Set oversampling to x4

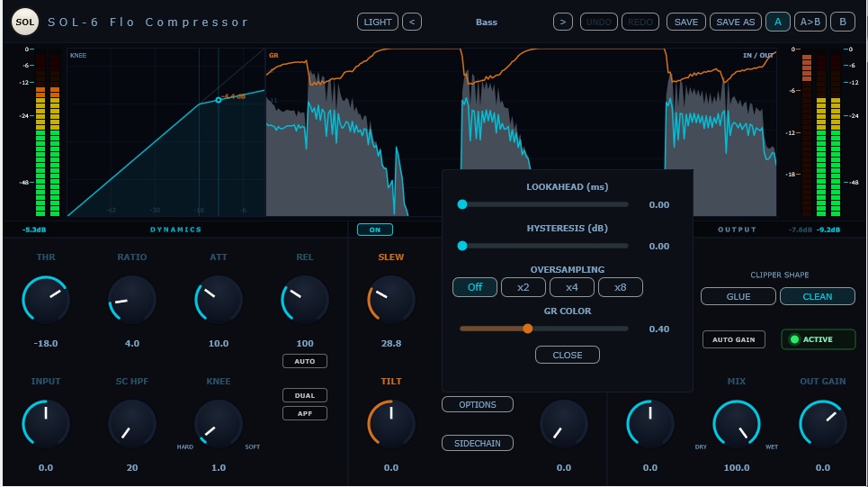pyautogui.click(x=572, y=287)
